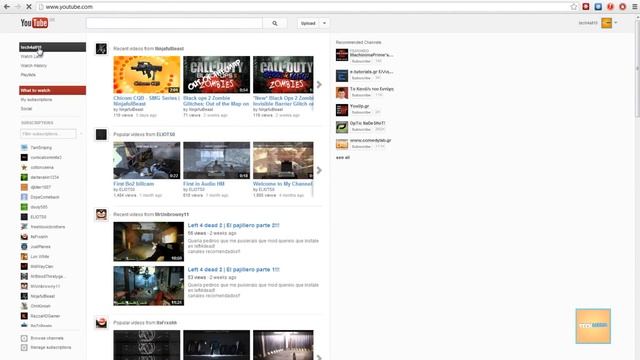Open NinjafulBeast channel avatar in feed

point(101,49)
